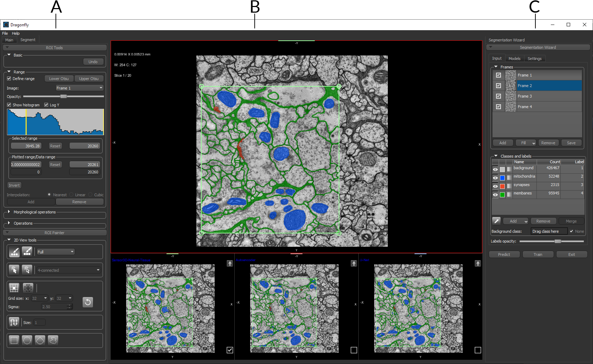The image size is (593, 364).
Task: Click the Train button
Action: point(538,254)
